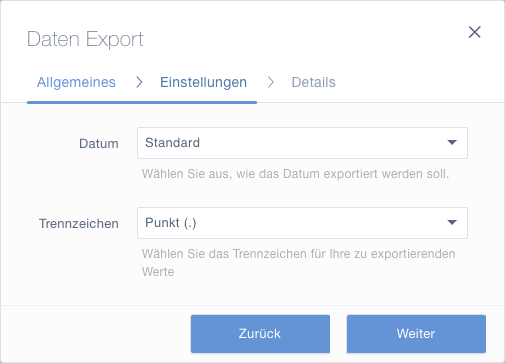Close the Daten Export dialog
Screen dimensions: 505x363
[474, 32]
